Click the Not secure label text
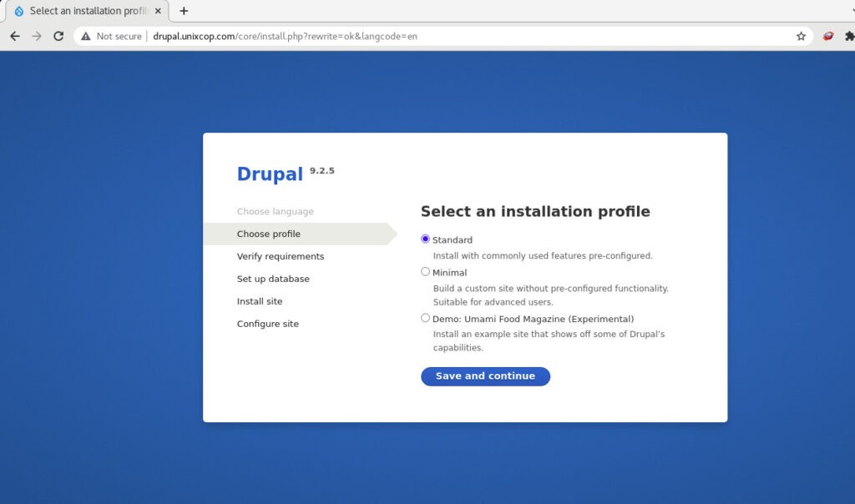This screenshot has height=504, width=855. coord(119,37)
